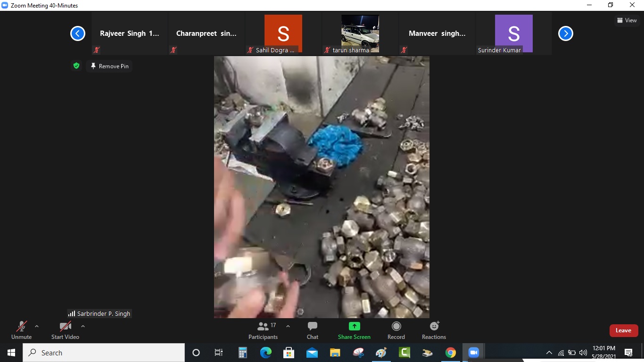Start recording with Record button
This screenshot has height=362, width=644.
coord(396,330)
